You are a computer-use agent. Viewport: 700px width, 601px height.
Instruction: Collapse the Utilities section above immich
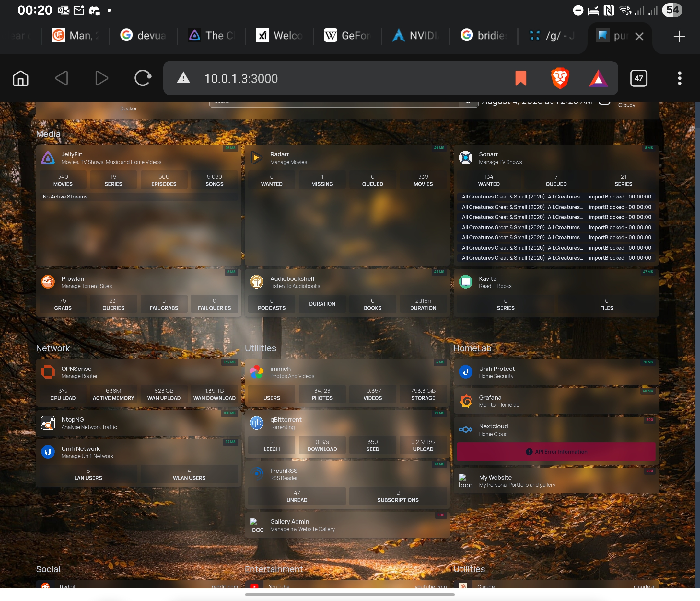[x=260, y=348]
